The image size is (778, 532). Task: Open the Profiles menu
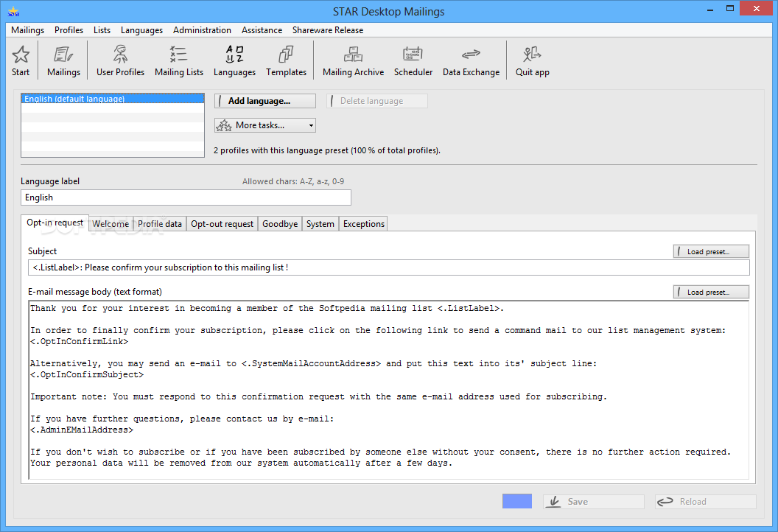(69, 30)
